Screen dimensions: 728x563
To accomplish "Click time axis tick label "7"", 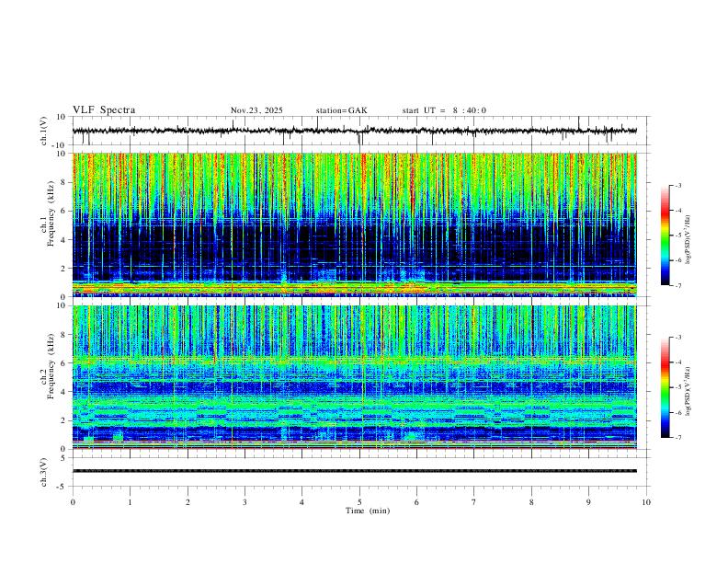I will (474, 502).
